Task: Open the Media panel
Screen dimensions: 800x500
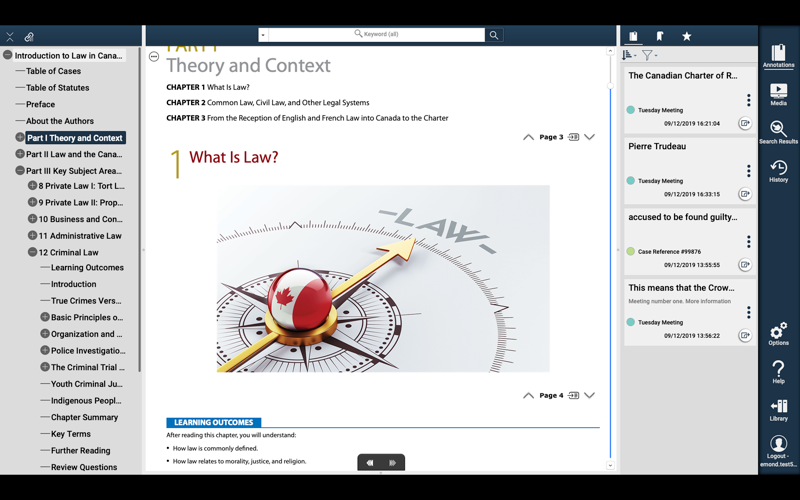Action: 778,94
